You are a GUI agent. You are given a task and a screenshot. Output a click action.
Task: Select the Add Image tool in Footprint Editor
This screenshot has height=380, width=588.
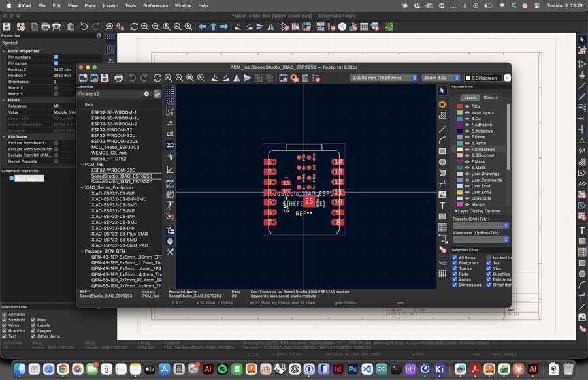[442, 195]
